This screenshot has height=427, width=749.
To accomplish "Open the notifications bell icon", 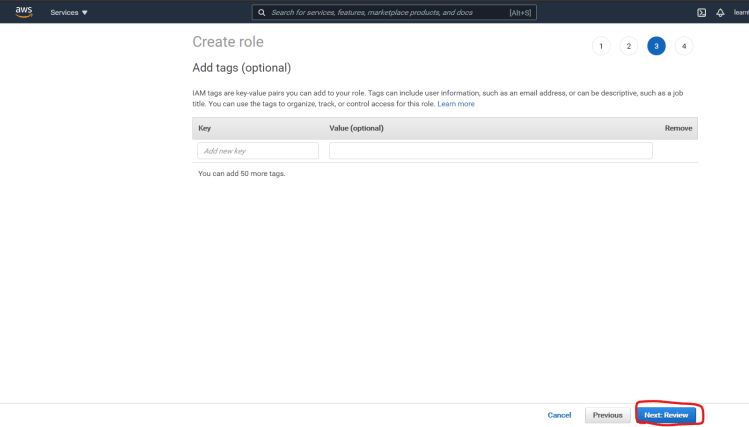I will [720, 13].
